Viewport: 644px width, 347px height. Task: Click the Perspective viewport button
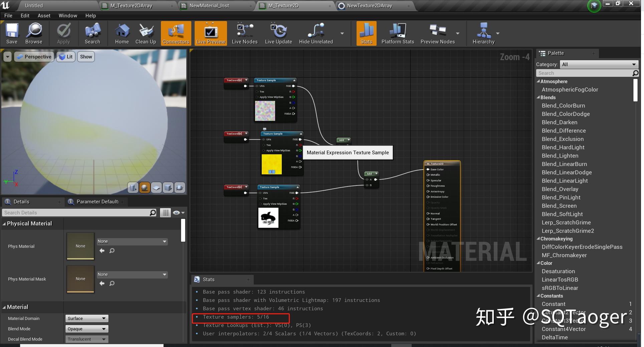[x=34, y=56]
